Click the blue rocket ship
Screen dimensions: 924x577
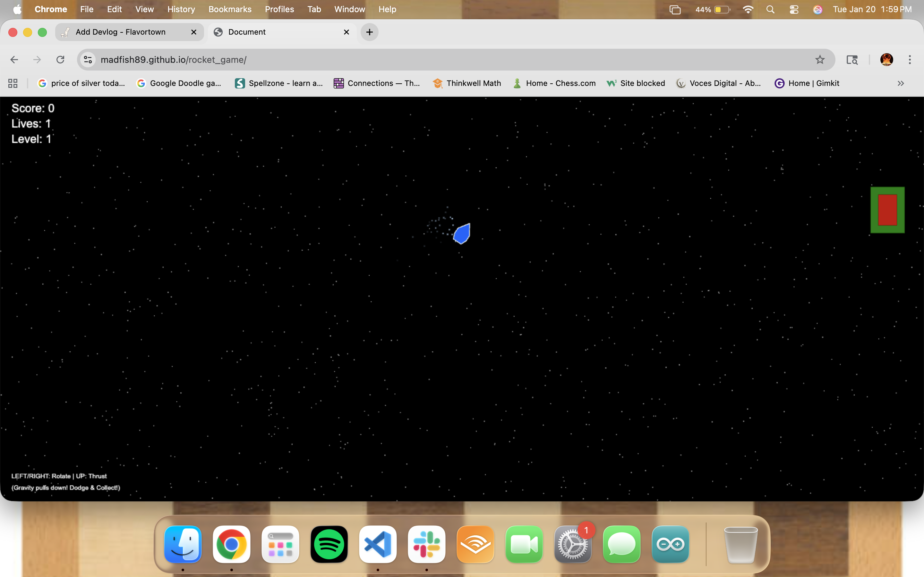click(462, 234)
